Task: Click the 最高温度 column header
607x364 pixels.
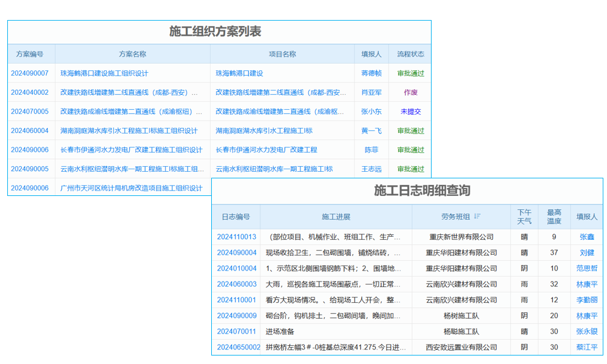Action: tap(554, 217)
